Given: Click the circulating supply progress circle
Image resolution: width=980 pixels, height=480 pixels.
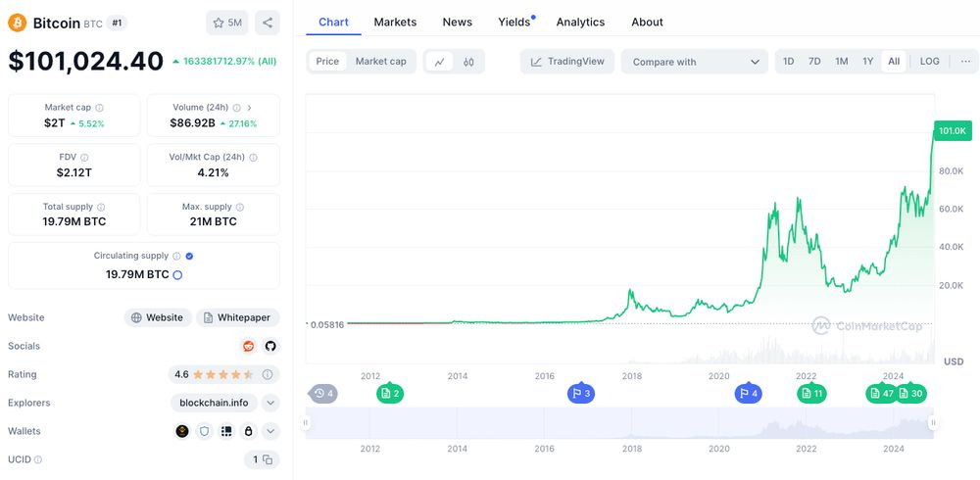Looking at the screenshot, I should 177,274.
